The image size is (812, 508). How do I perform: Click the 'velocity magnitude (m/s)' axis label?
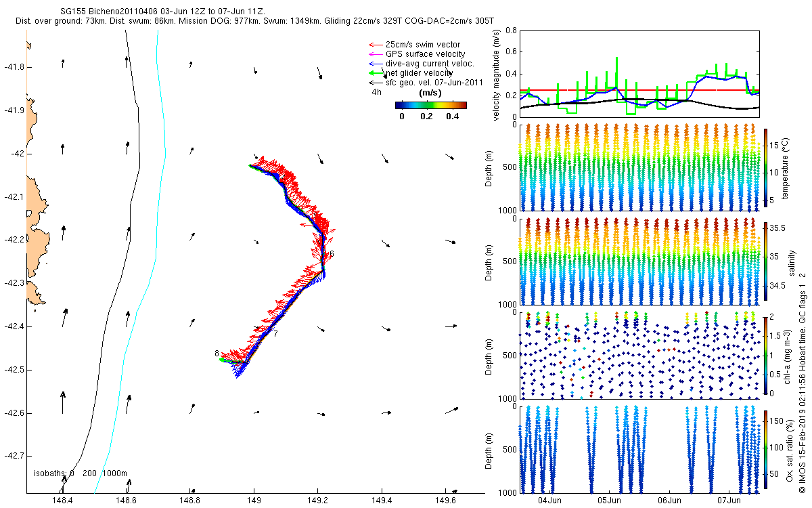point(497,76)
